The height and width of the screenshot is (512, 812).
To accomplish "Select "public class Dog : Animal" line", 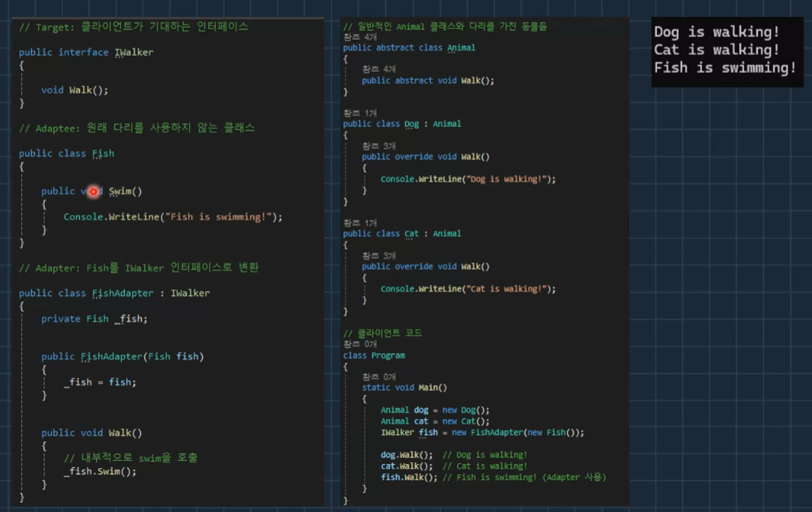I will [x=402, y=124].
